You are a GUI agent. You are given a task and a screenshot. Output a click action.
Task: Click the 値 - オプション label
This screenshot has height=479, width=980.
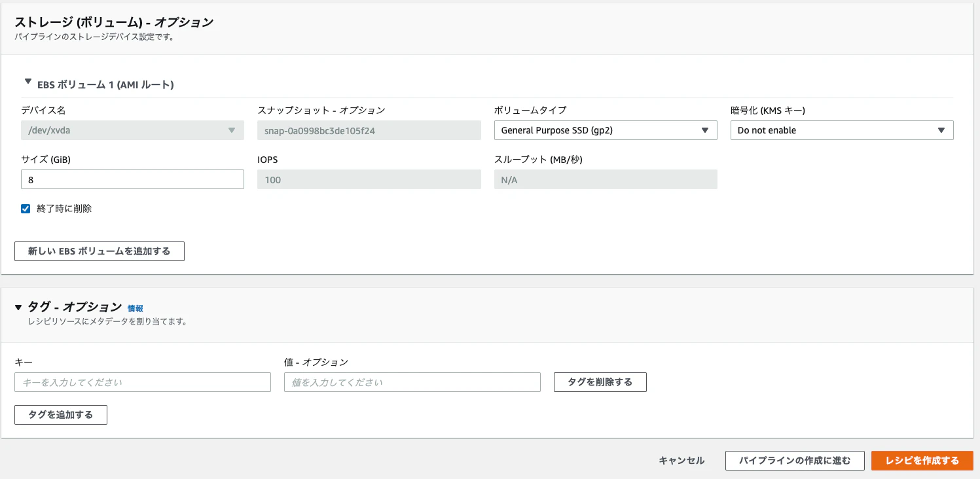[x=316, y=362]
